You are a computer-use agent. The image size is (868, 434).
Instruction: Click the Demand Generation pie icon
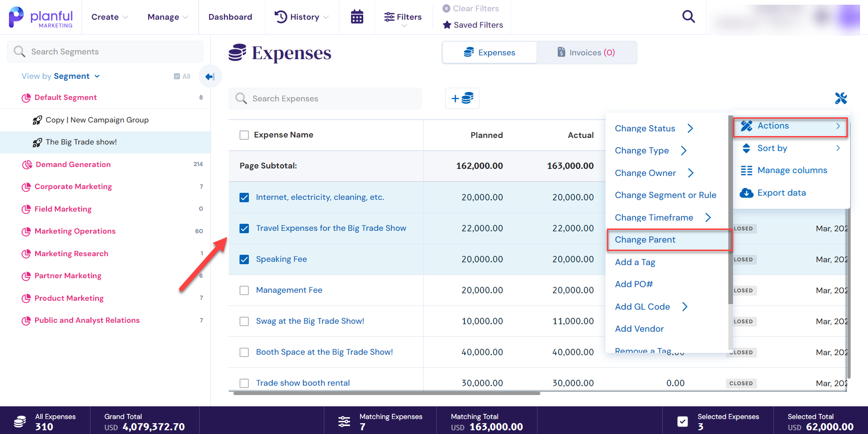point(27,165)
